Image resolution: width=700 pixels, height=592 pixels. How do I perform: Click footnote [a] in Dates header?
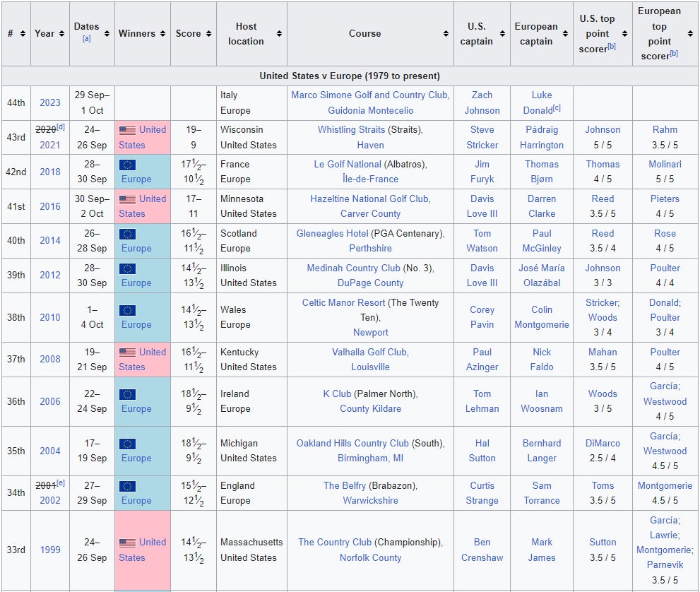pos(86,39)
